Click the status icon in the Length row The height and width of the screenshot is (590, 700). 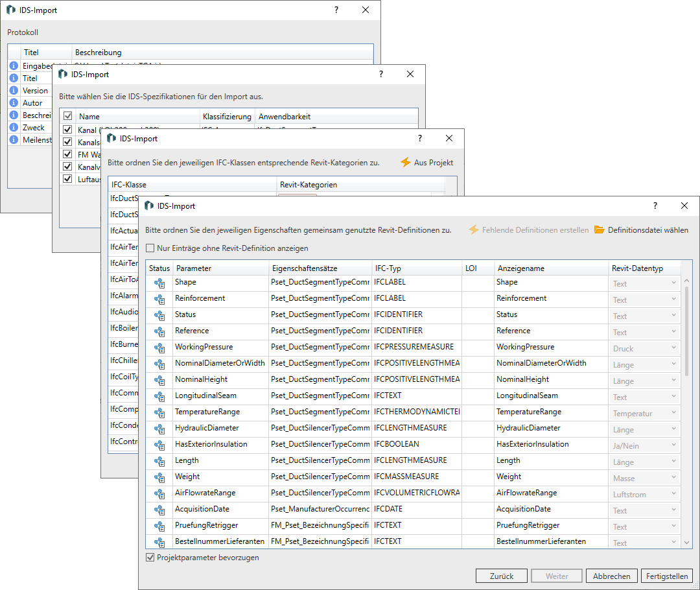tap(159, 462)
